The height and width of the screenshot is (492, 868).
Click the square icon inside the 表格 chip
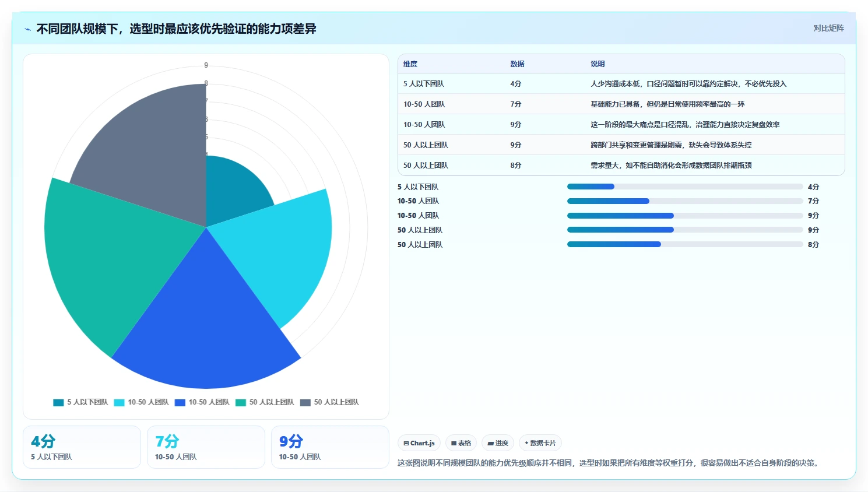(454, 444)
